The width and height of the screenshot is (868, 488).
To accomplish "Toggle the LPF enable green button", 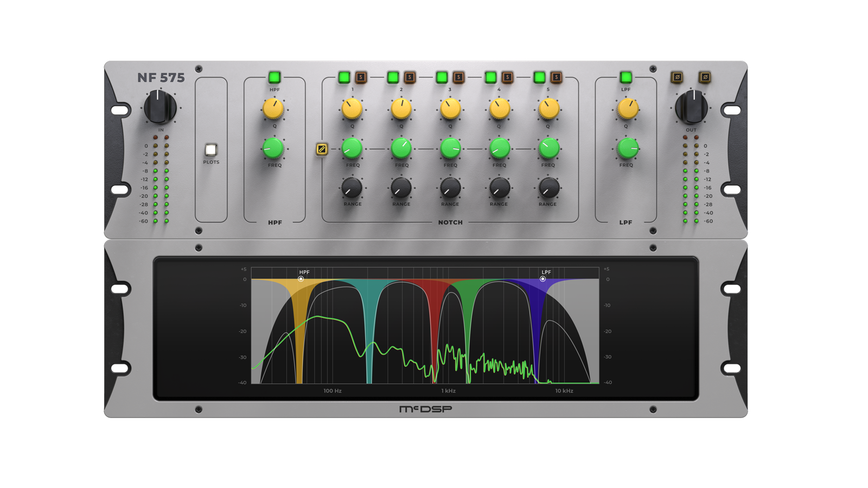I will (x=626, y=77).
